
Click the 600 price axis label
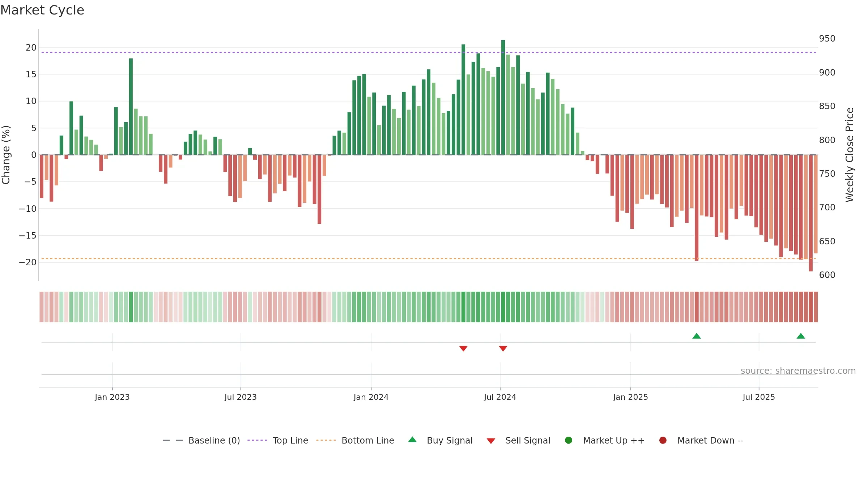pos(827,275)
